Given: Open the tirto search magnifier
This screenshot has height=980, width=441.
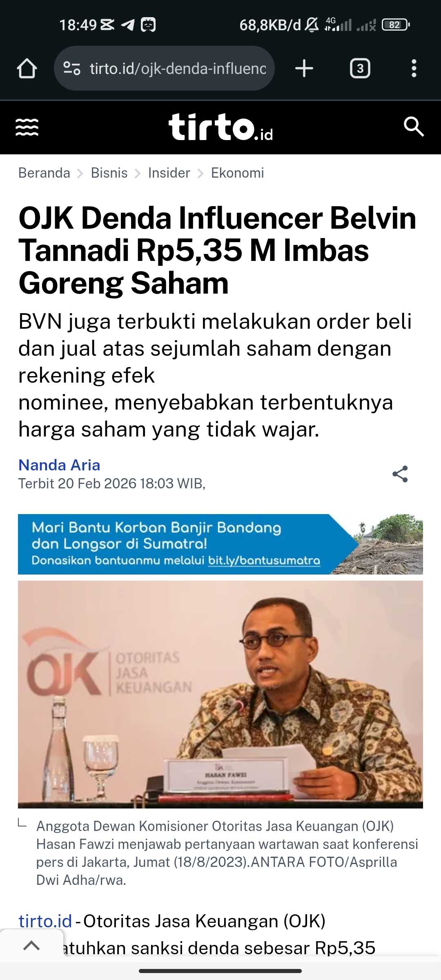Looking at the screenshot, I should (414, 127).
